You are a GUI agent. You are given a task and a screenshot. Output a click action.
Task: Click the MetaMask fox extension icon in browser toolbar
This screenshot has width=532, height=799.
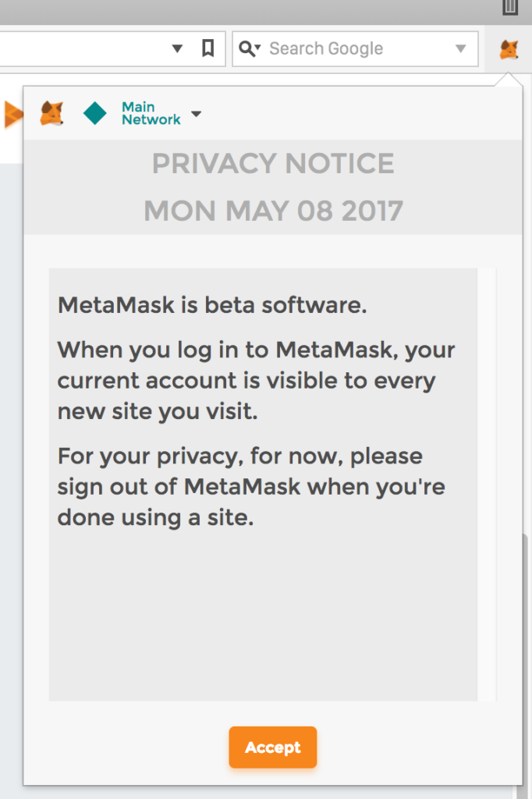509,50
